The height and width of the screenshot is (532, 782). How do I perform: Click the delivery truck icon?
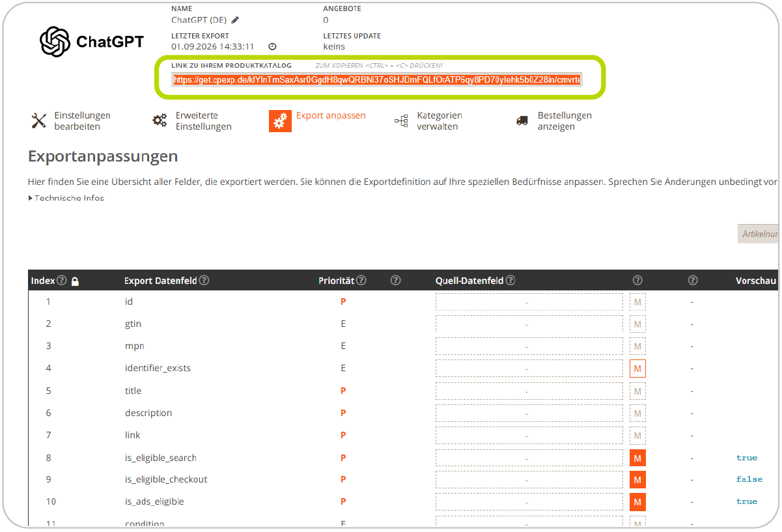coord(522,120)
